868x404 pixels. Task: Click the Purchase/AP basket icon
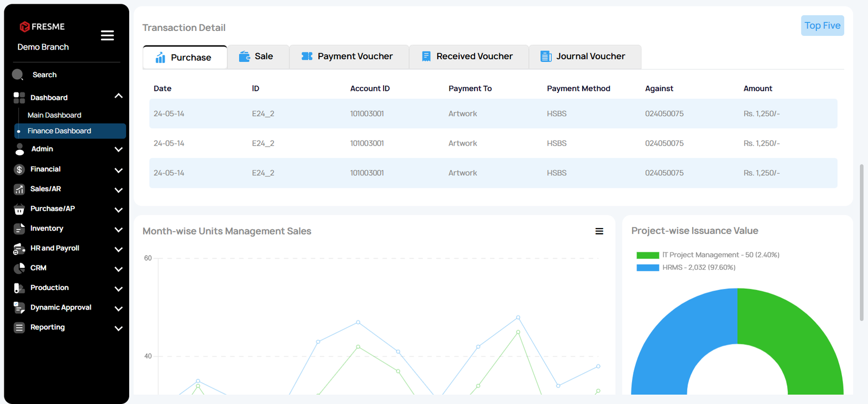(x=20, y=209)
